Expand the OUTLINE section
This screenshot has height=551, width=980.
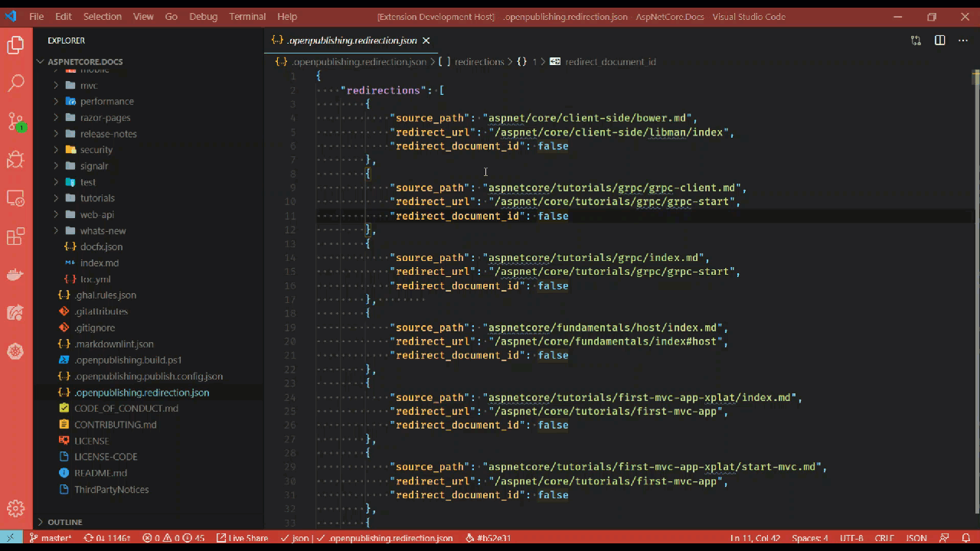[64, 522]
